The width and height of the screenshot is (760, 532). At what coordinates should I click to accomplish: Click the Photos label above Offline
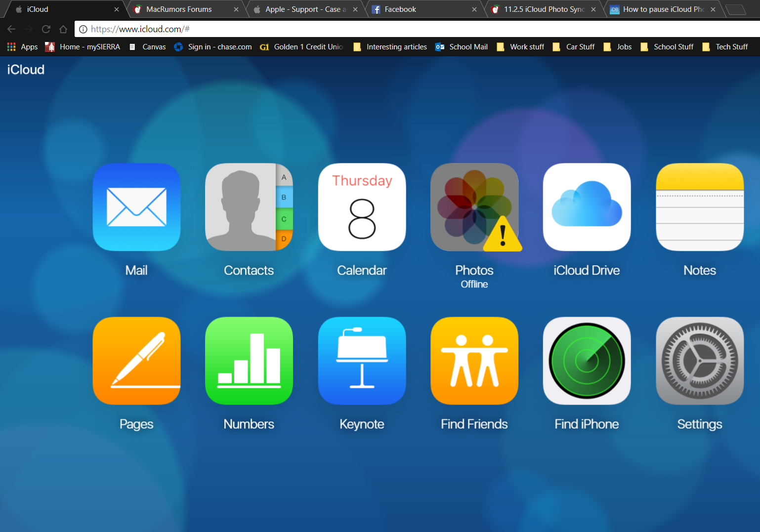point(474,270)
